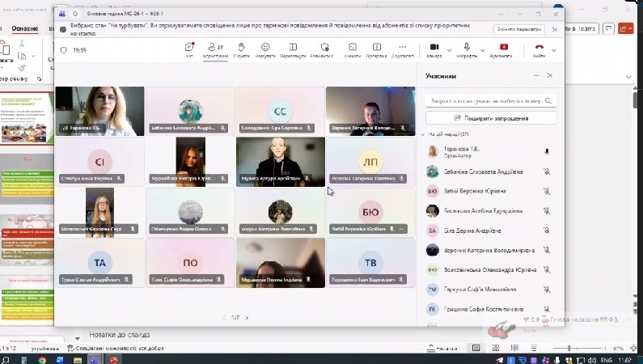Screen dimensions: 643x364
Task: Click the 'Нотатки до слайда' notes area
Action: 120,335
